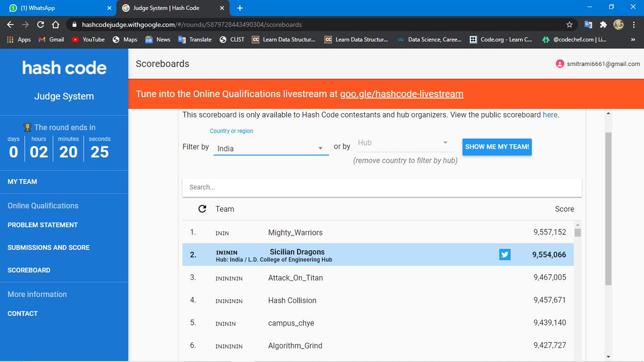
Task: Select the Sicilian Dragons team row
Action: pyautogui.click(x=378, y=255)
